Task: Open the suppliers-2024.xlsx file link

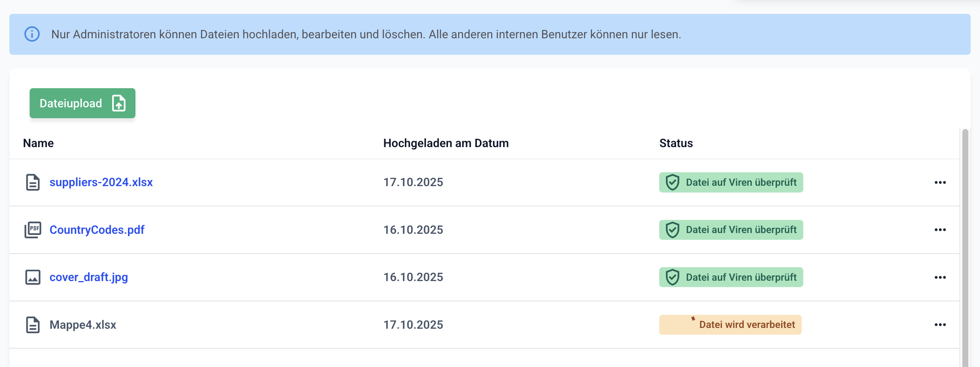Action: coord(101,182)
